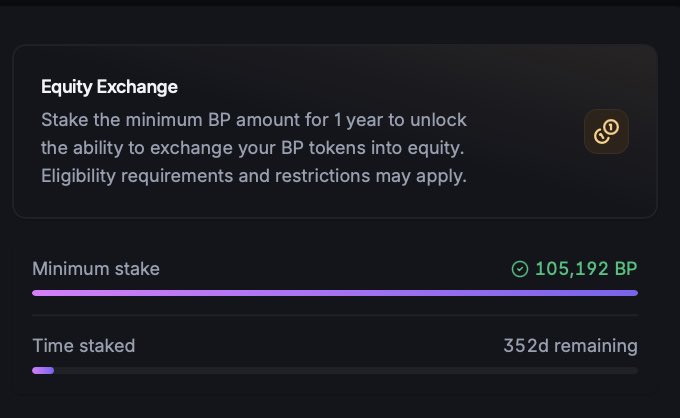Click the dark strip at the top of the window
680x418 pixels.
340,3
